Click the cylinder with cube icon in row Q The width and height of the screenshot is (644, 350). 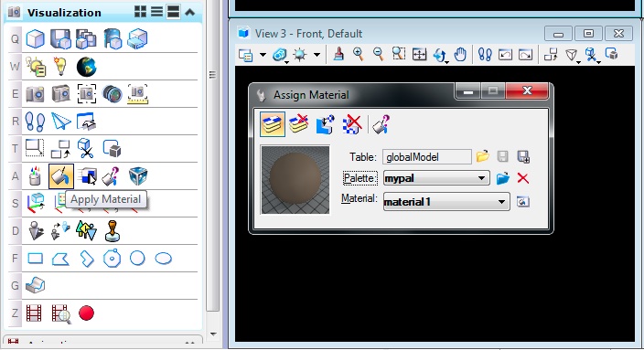pyautogui.click(x=113, y=39)
